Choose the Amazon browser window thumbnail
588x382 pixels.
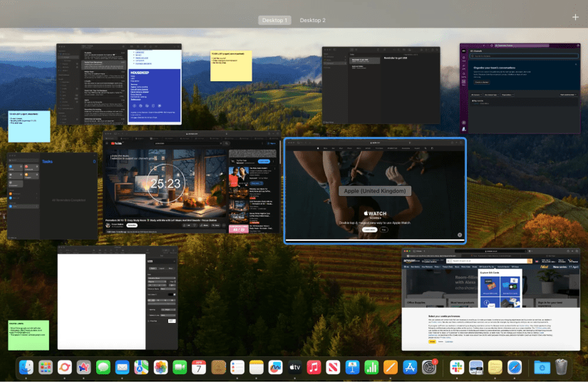click(x=491, y=299)
